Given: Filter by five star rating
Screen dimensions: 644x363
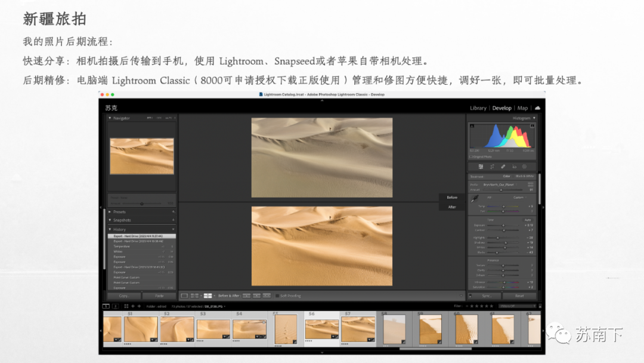Looking at the screenshot, I should [x=491, y=306].
